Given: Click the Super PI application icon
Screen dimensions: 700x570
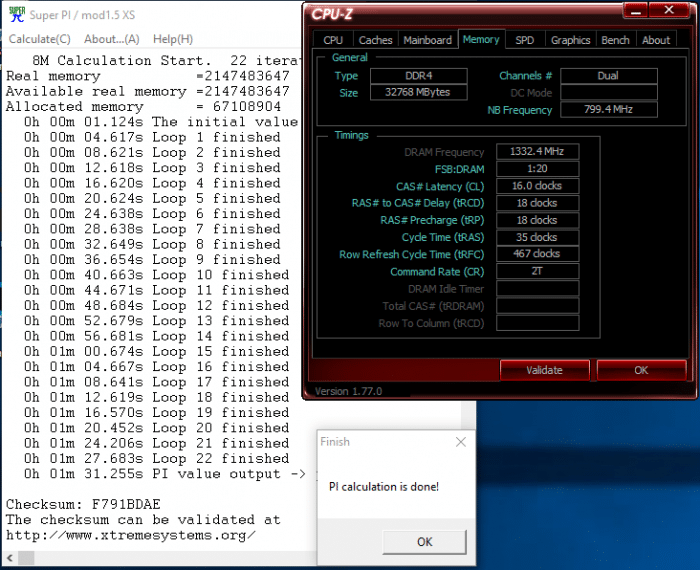Looking at the screenshot, I should pos(17,14).
